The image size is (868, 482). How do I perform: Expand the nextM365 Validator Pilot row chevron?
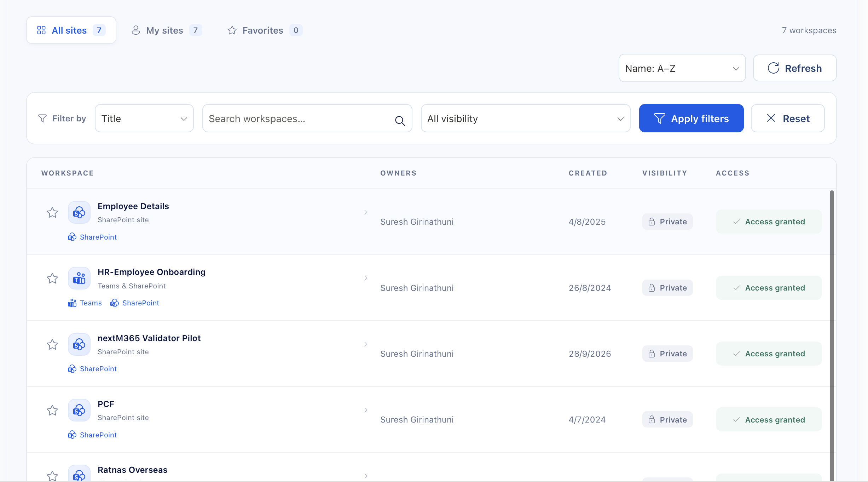366,344
